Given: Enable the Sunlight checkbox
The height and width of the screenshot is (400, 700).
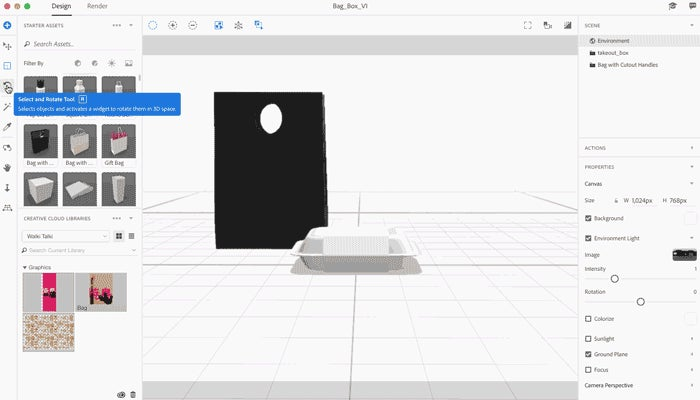Looking at the screenshot, I should click(588, 339).
